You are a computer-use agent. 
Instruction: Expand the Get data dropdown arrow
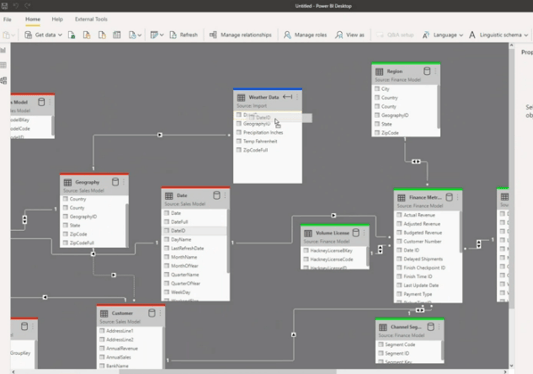point(60,35)
